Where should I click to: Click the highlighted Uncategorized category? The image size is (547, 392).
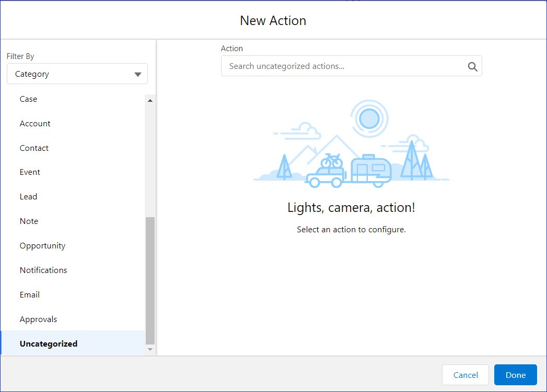(49, 344)
